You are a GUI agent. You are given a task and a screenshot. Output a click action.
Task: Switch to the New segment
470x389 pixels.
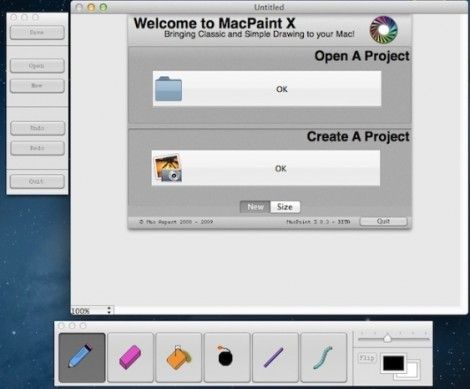255,207
